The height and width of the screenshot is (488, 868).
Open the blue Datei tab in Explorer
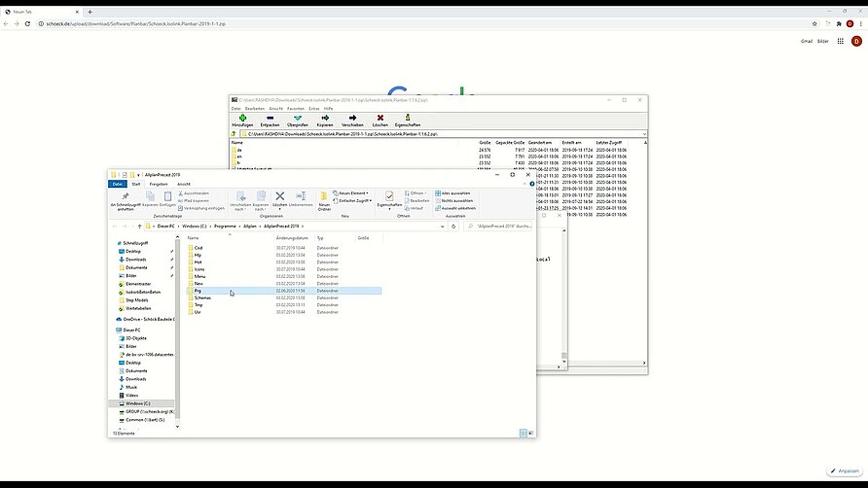pyautogui.click(x=118, y=184)
